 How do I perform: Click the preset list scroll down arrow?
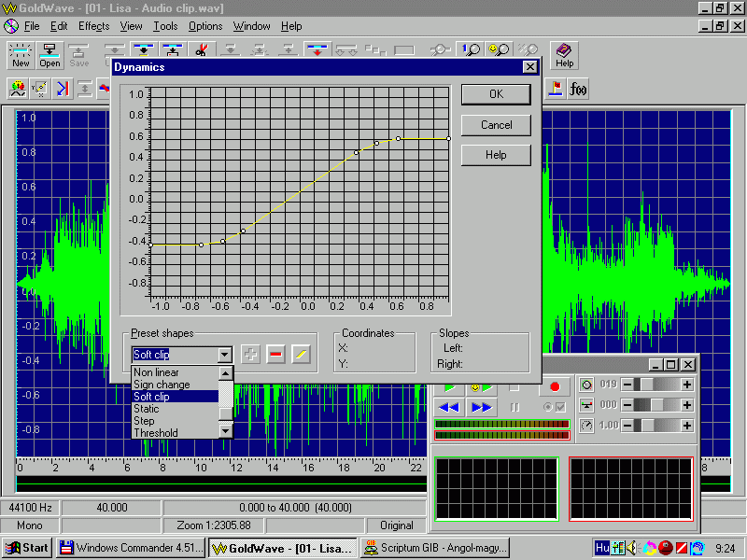tap(226, 431)
